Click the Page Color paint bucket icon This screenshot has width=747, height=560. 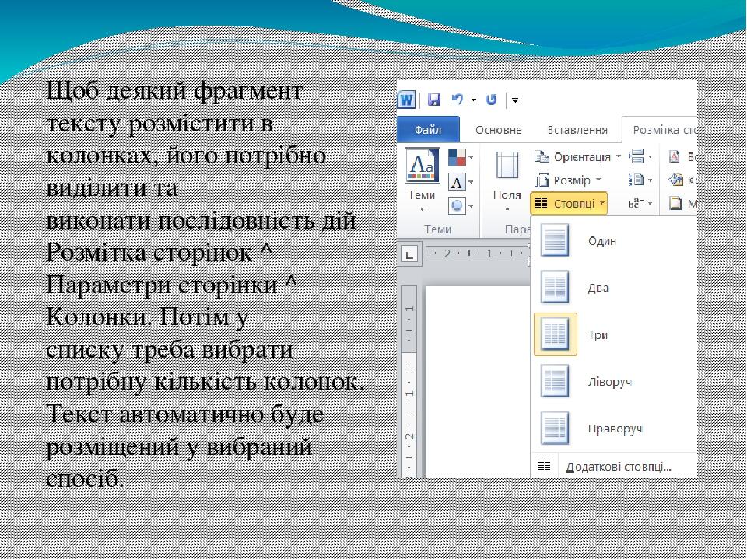pyautogui.click(x=675, y=180)
